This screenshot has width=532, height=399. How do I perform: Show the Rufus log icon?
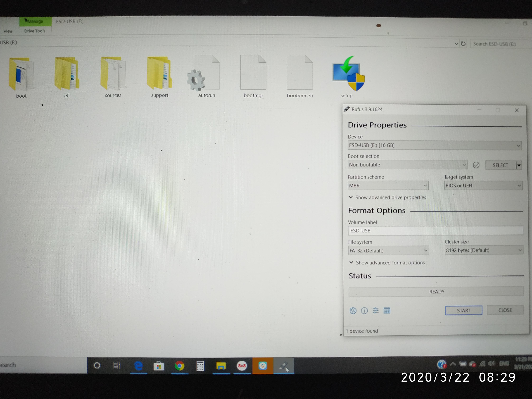coord(387,310)
